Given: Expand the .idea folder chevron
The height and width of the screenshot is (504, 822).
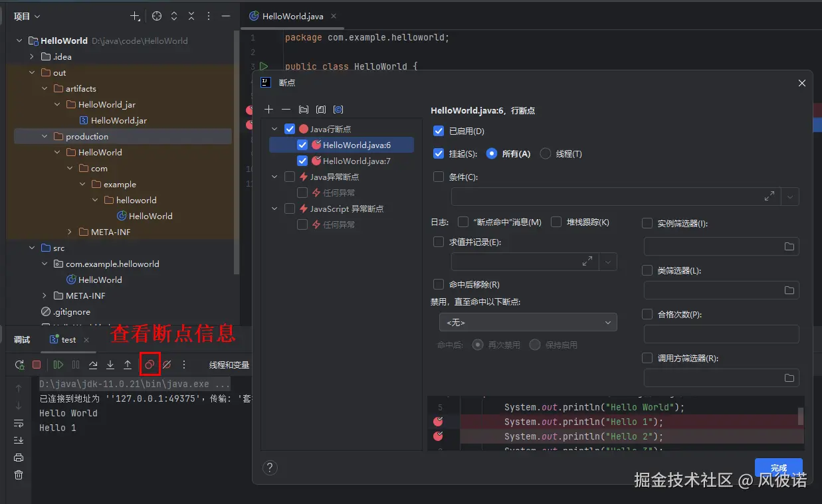Looking at the screenshot, I should coord(32,56).
